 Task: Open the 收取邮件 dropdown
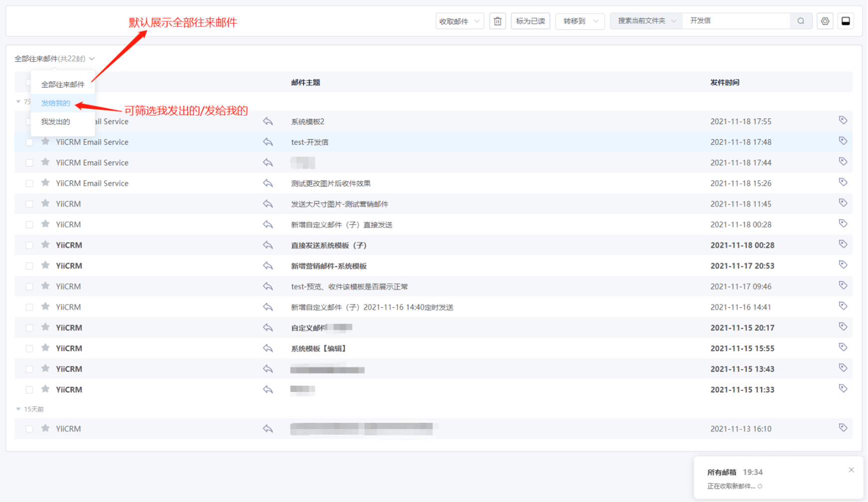pos(459,21)
